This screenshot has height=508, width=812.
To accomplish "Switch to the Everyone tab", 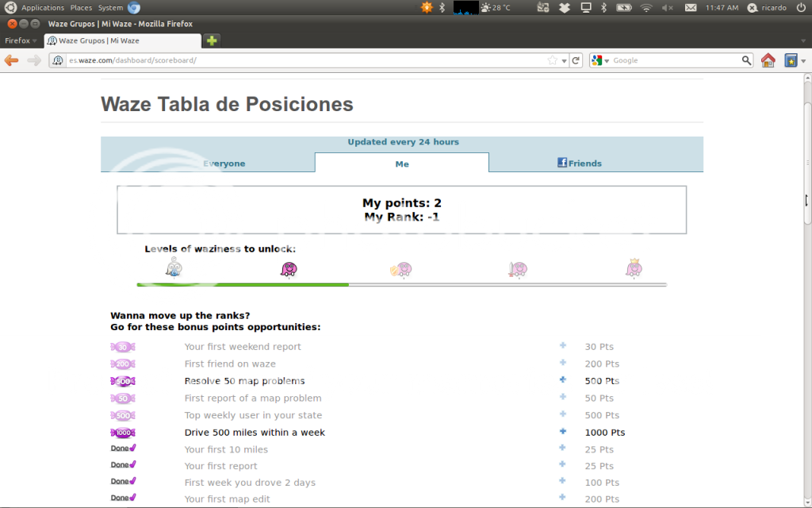I will coord(224,164).
